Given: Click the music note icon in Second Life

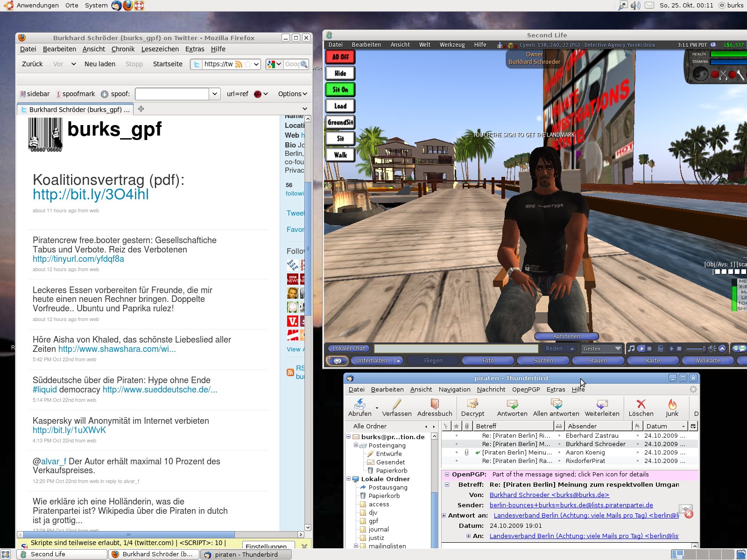Looking at the screenshot, I should click(x=631, y=349).
